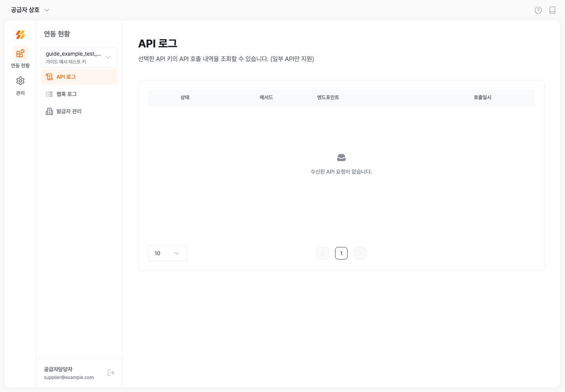The width and height of the screenshot is (565, 392).
Task: Go to the next page arrow
Action: (360, 253)
